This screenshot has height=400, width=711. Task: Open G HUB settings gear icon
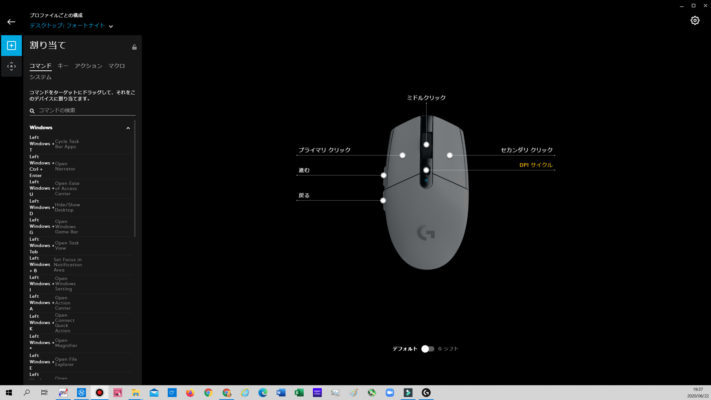[x=695, y=20]
